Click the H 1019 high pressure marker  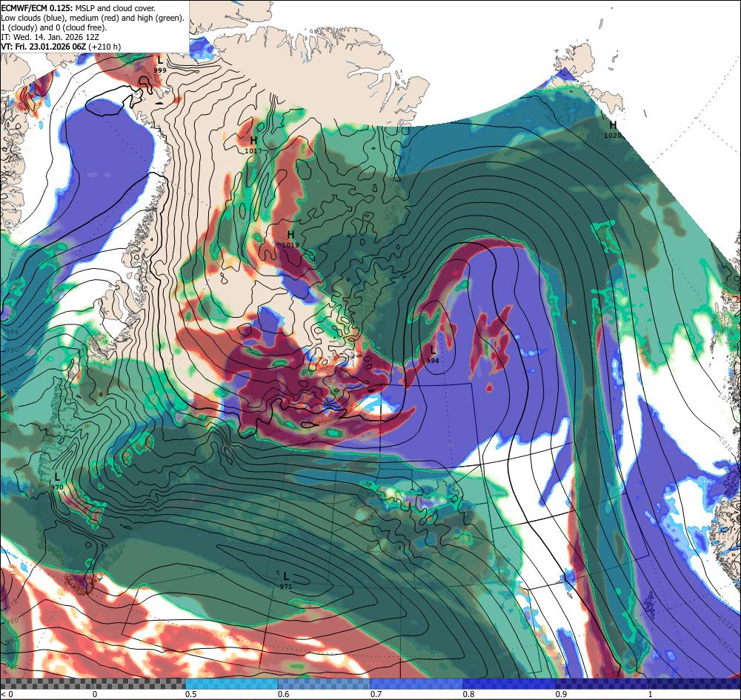[x=290, y=239]
